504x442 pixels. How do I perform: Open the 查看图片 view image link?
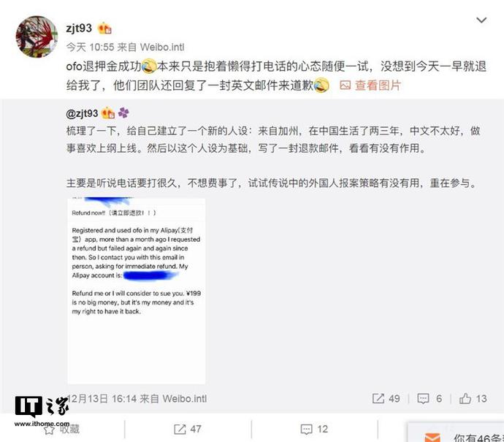click(378, 85)
